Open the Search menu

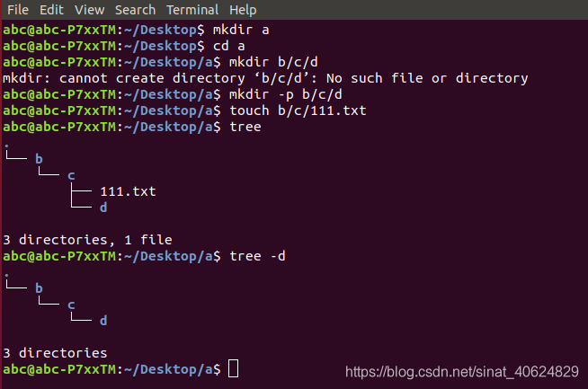coord(135,10)
